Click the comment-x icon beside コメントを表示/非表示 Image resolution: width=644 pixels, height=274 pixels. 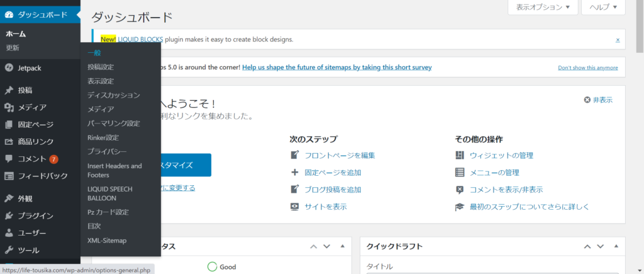point(460,190)
